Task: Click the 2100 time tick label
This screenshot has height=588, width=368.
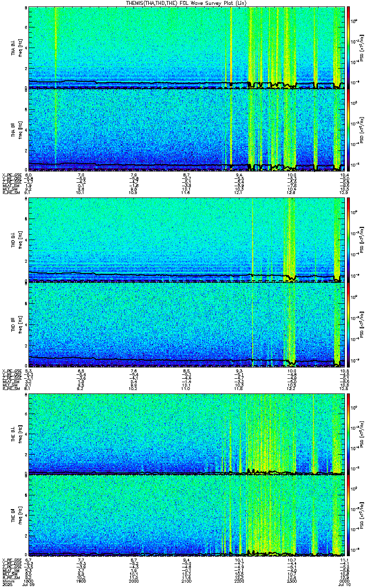Action: pyautogui.click(x=186, y=582)
